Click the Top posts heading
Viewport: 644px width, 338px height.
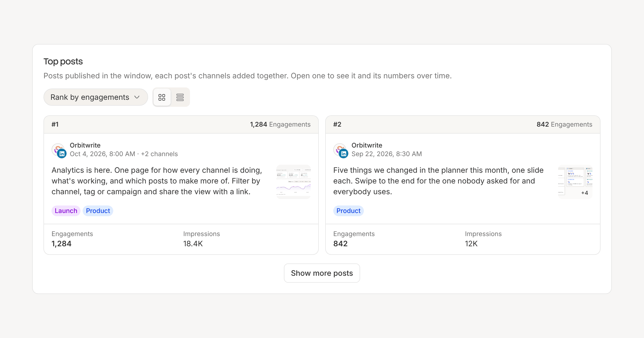63,61
